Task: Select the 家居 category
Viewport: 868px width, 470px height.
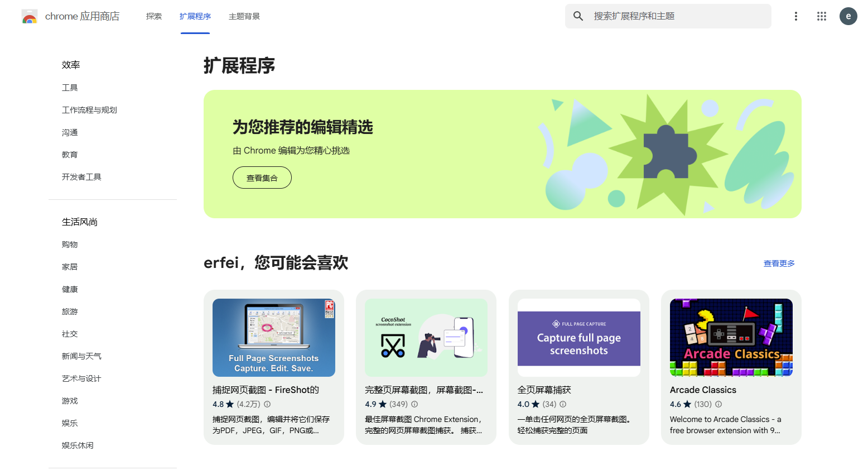Action: (70, 267)
